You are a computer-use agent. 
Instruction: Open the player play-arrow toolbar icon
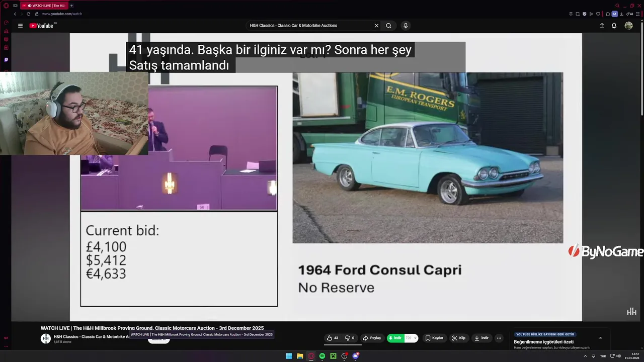click(591, 14)
